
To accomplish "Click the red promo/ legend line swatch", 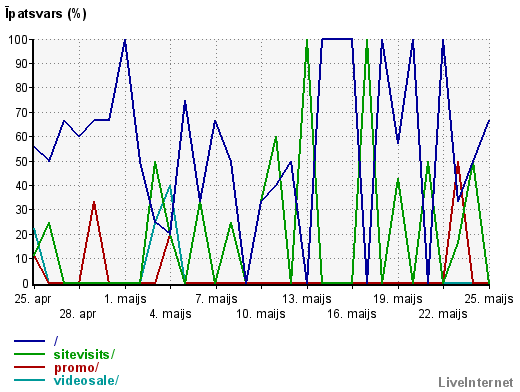I will (x=29, y=367).
